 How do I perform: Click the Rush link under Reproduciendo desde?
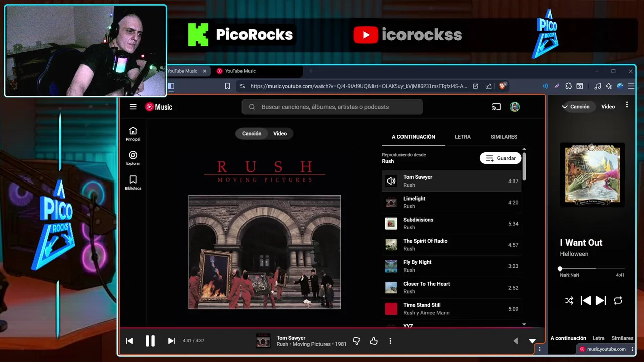388,161
